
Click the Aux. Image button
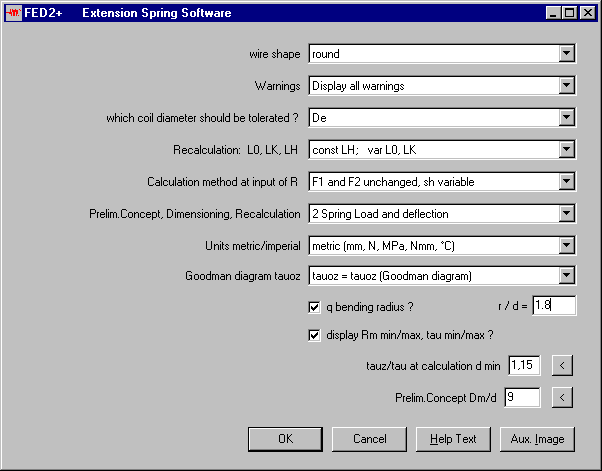[537, 439]
